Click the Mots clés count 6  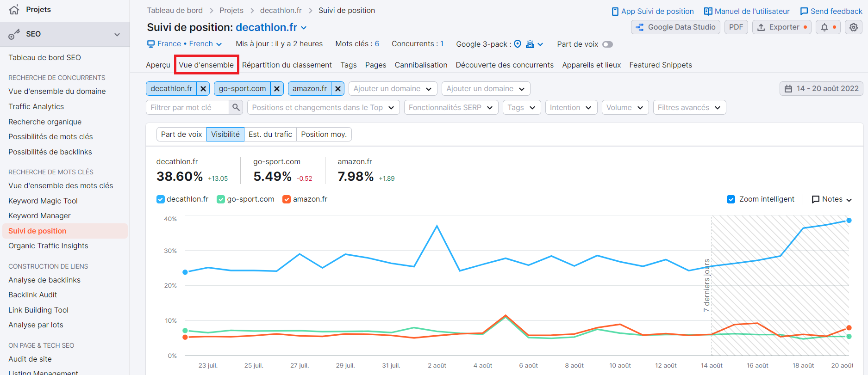pyautogui.click(x=377, y=44)
